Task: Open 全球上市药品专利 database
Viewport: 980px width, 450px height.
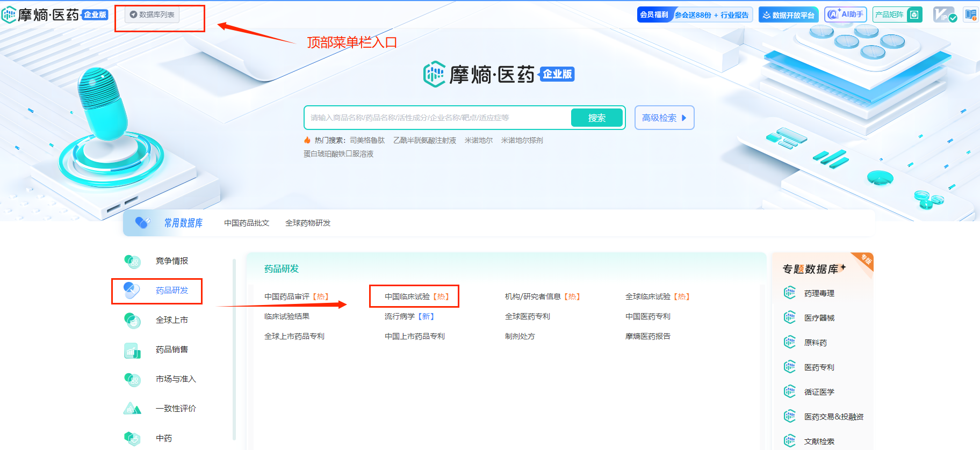Action: point(294,336)
